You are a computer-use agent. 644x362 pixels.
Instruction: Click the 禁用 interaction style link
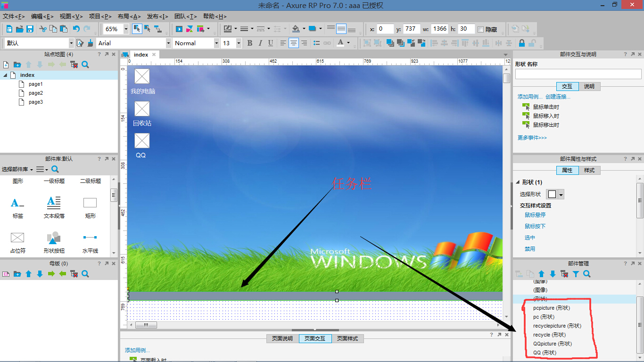click(x=530, y=249)
